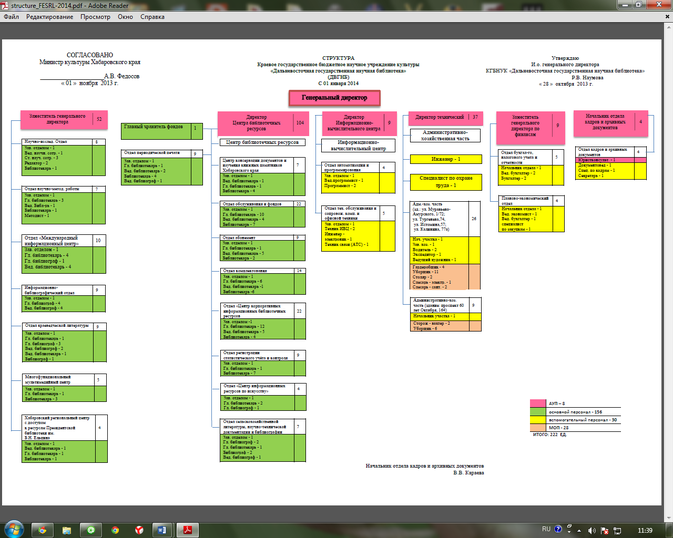Click the СТРУКТУРА title

338,58
